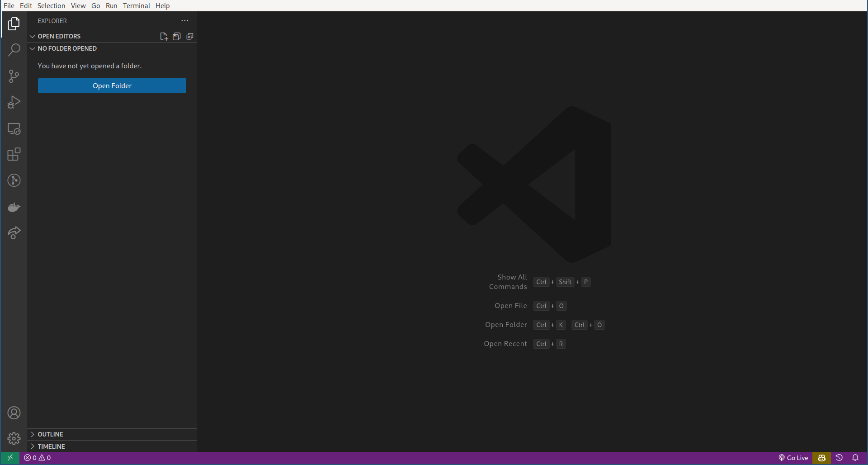Open the Manage settings gear

(x=14, y=438)
